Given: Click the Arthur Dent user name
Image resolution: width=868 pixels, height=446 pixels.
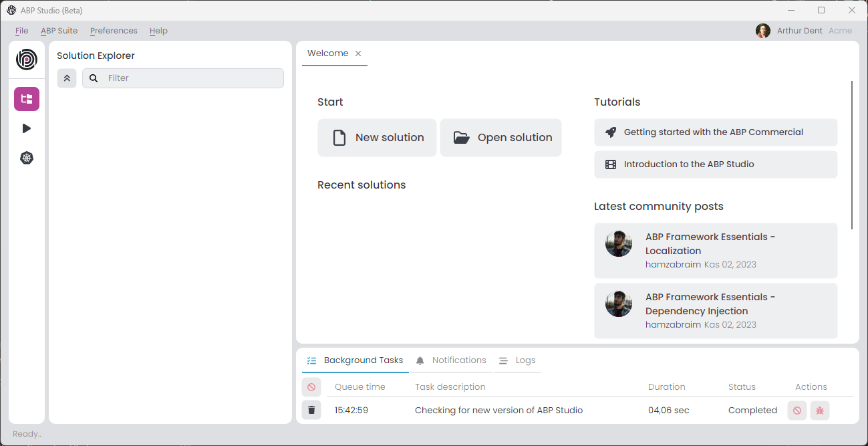Looking at the screenshot, I should (799, 31).
